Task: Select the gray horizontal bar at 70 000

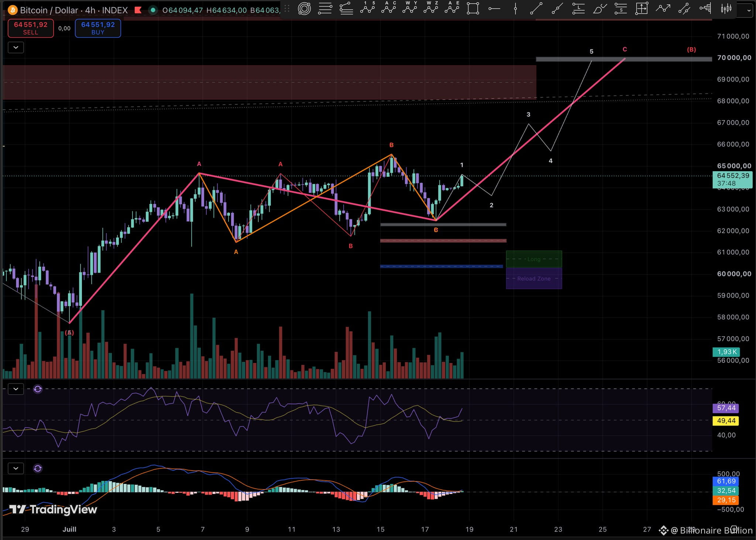Action: [624, 59]
